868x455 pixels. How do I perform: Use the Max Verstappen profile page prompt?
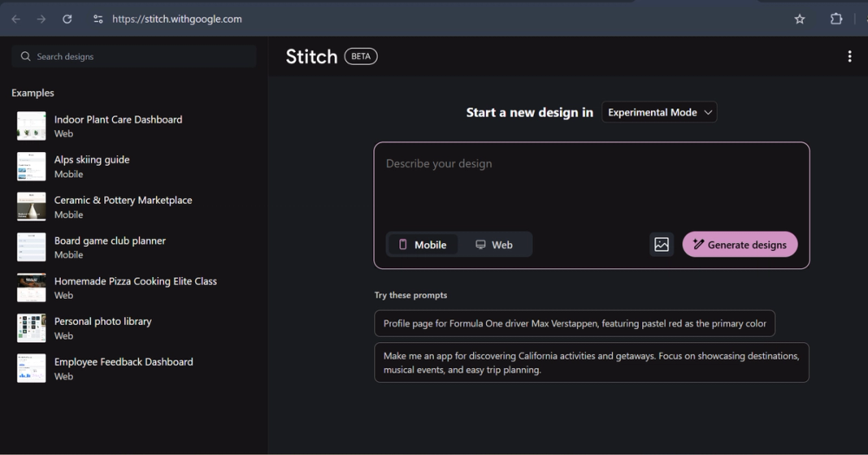(x=575, y=323)
